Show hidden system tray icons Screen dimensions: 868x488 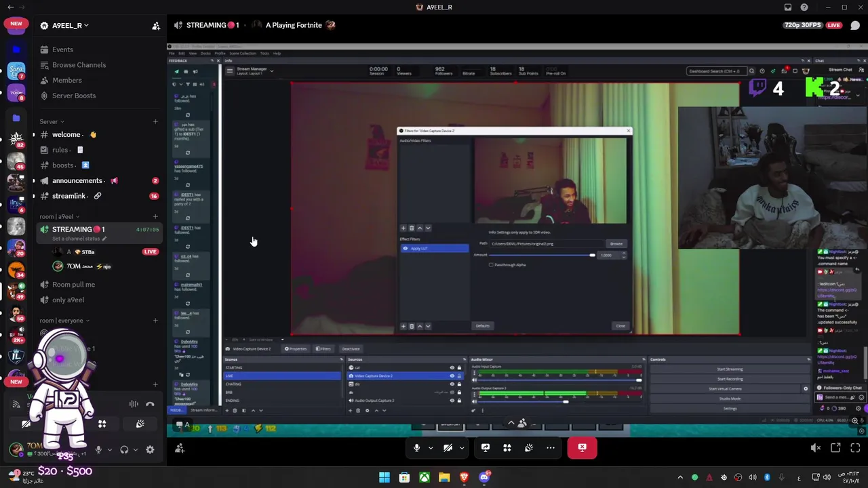click(x=680, y=478)
